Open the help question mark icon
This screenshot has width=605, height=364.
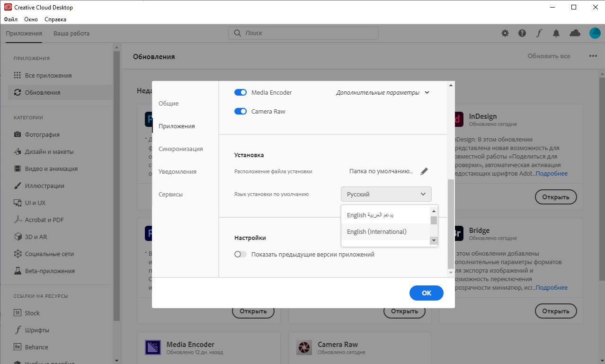click(x=522, y=33)
